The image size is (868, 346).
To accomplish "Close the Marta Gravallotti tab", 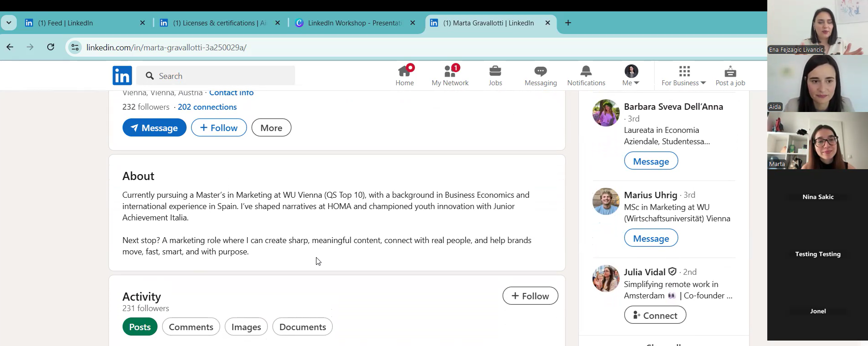I will 548,23.
